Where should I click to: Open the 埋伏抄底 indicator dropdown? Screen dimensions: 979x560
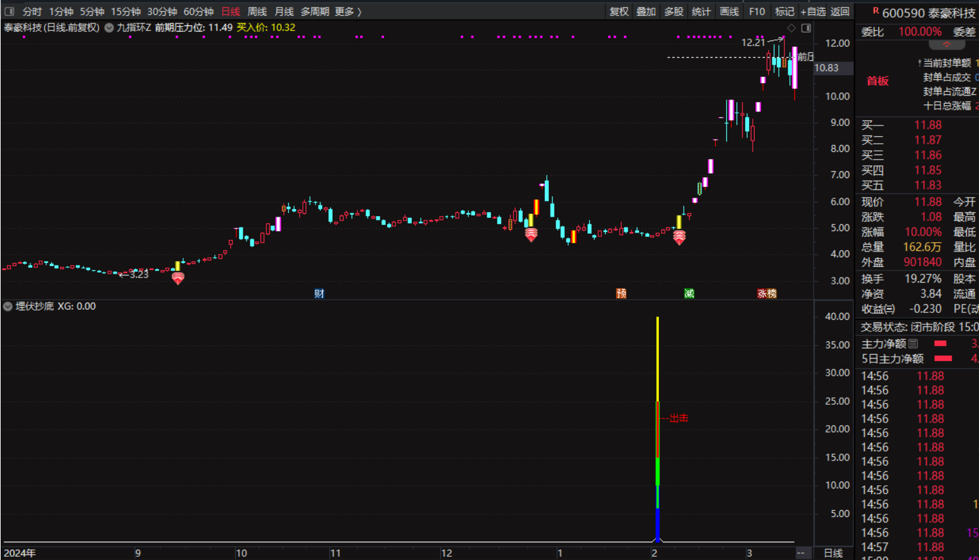8,307
